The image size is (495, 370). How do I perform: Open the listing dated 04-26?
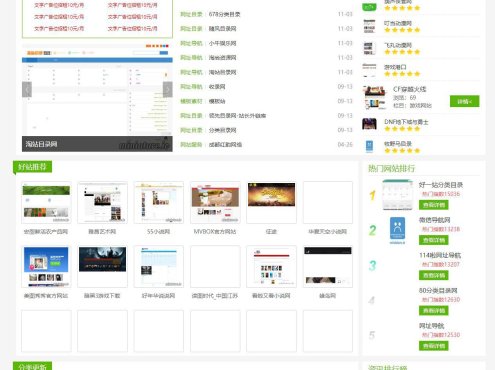click(x=225, y=145)
